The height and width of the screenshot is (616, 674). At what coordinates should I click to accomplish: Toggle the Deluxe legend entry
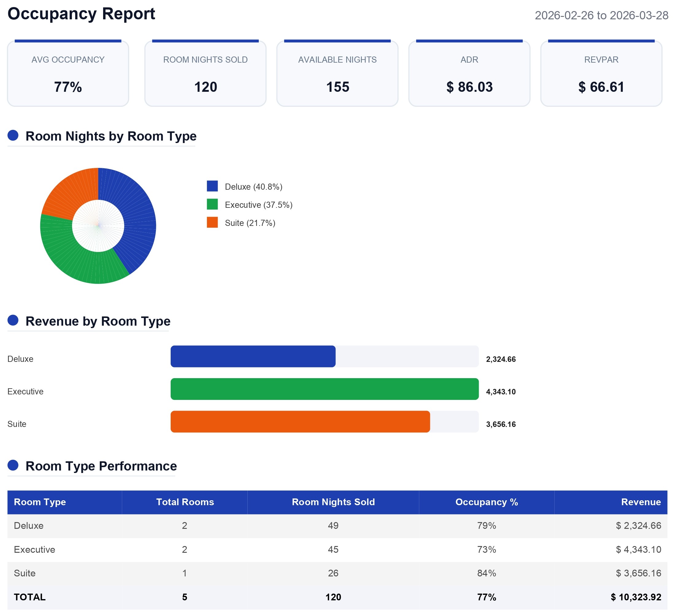click(x=252, y=187)
